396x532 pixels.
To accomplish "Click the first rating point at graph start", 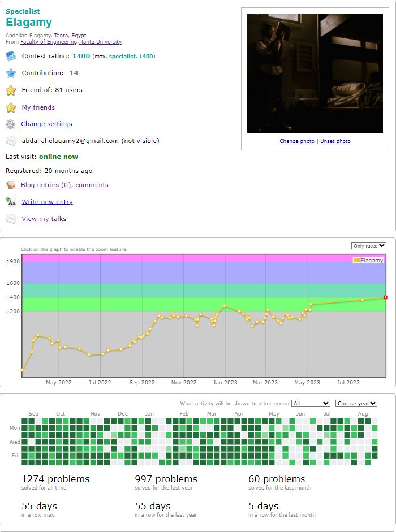I will pyautogui.click(x=23, y=370).
